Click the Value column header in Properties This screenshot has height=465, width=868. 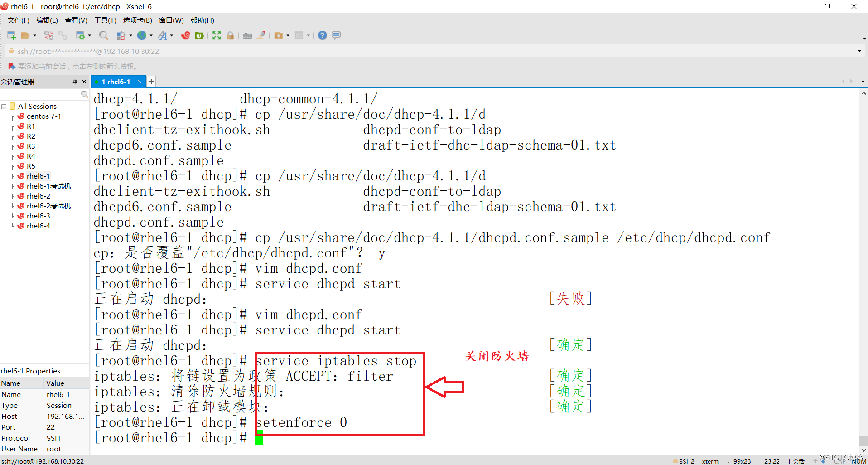click(x=67, y=383)
